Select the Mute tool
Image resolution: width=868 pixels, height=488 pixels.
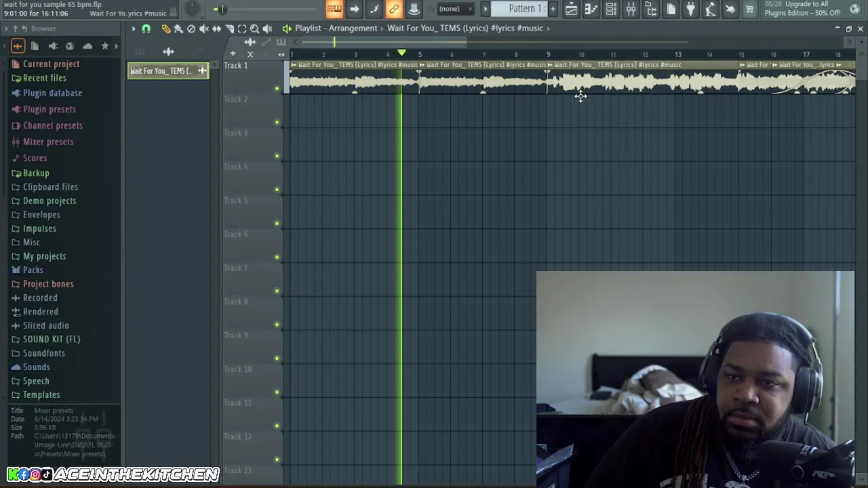204,28
